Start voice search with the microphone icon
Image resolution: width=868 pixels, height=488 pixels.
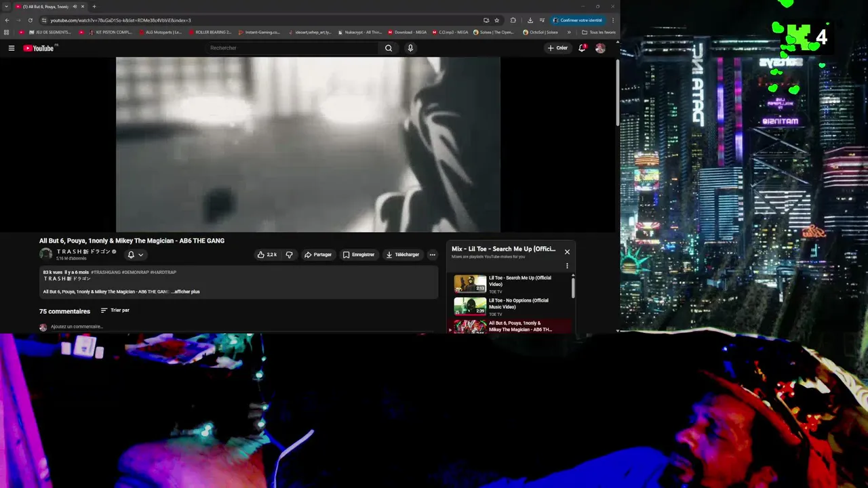(410, 48)
